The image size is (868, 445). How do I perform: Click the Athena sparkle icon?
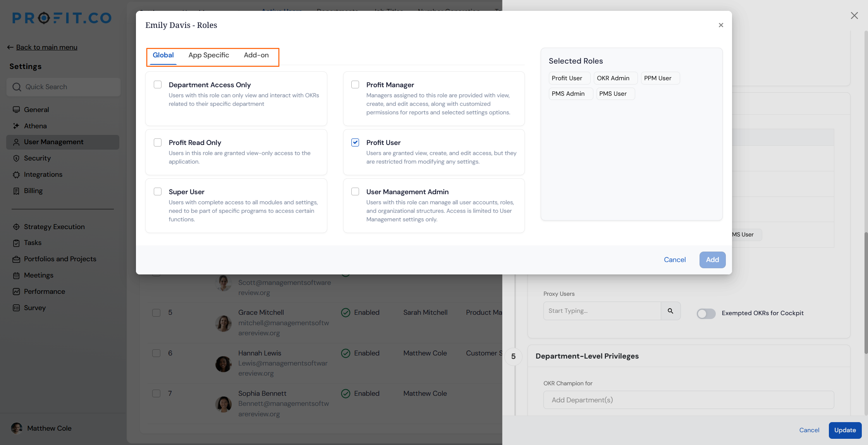[x=16, y=126]
